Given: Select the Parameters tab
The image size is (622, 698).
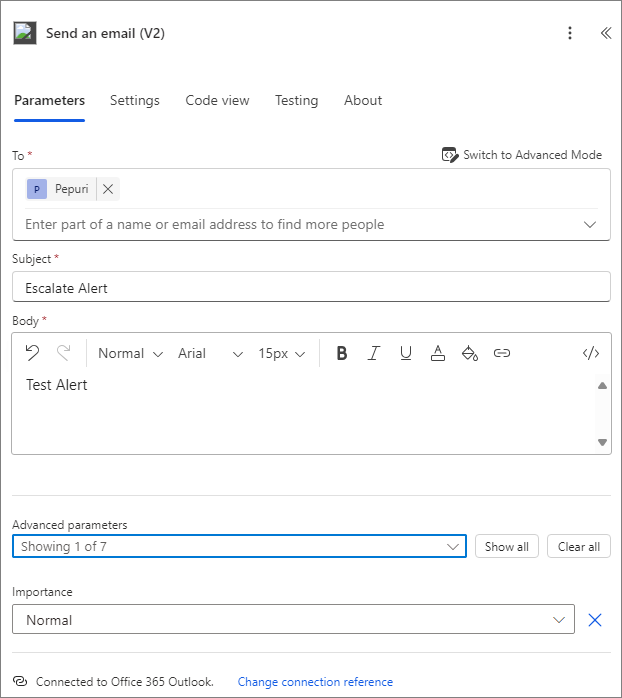Looking at the screenshot, I should (49, 101).
